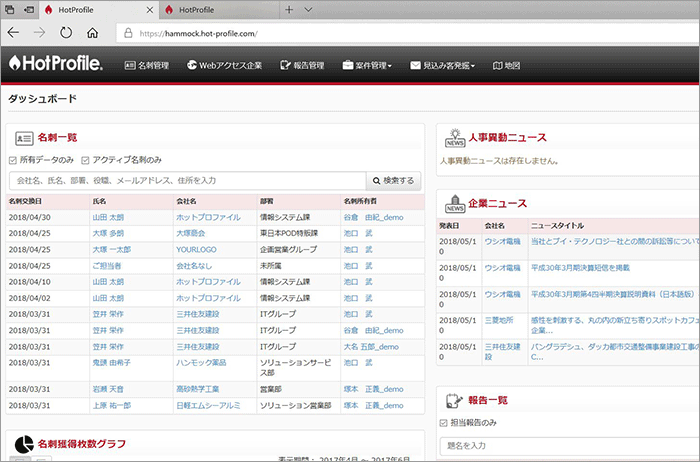Open the Webアクセス企業 menu item

225,65
